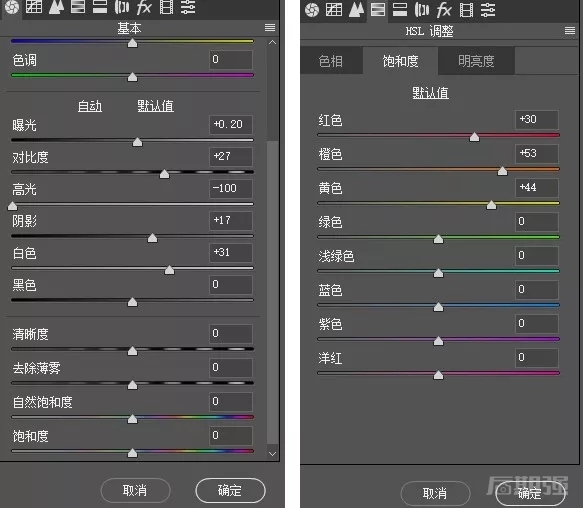Open the 基本 panel flyout menu
This screenshot has height=508, width=583.
[x=270, y=28]
